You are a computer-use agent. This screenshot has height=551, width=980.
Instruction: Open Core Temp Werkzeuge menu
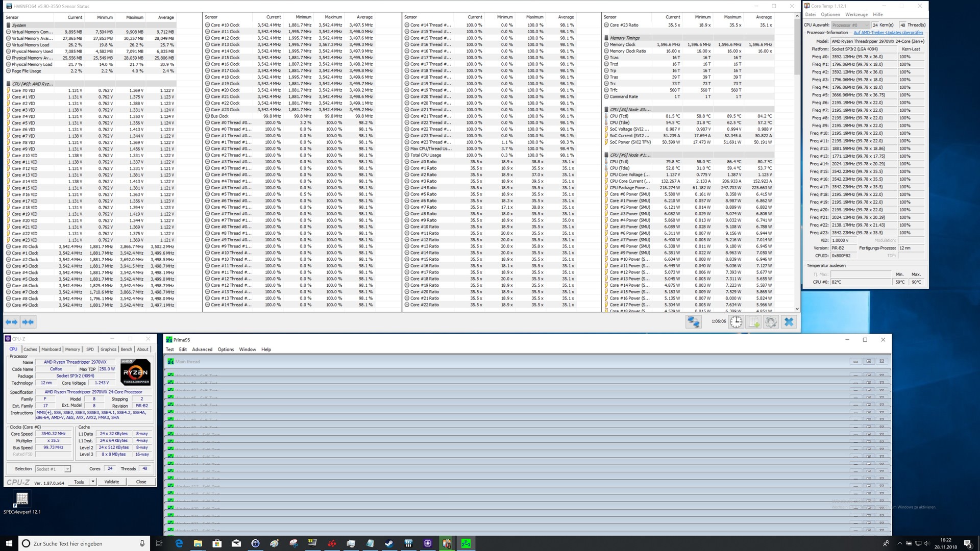pos(856,14)
